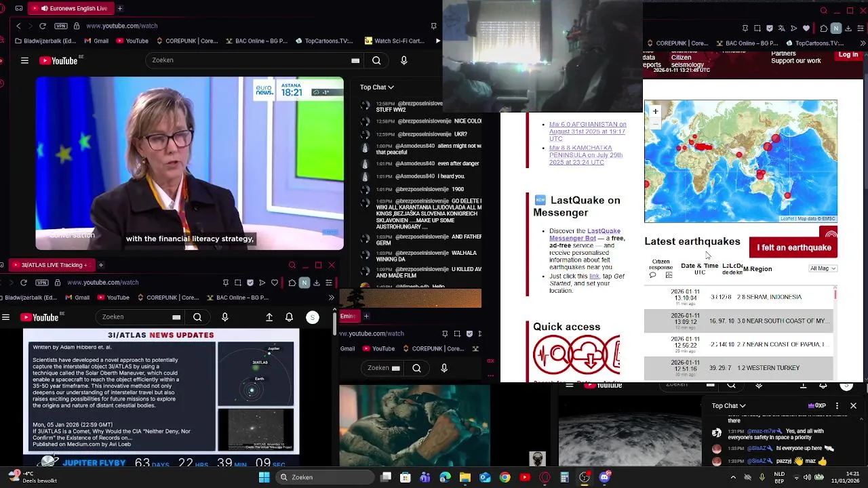Open downloads icon in 3I/ATLAS window toolbar
Image resolution: width=868 pixels, height=488 pixels.
point(317,283)
